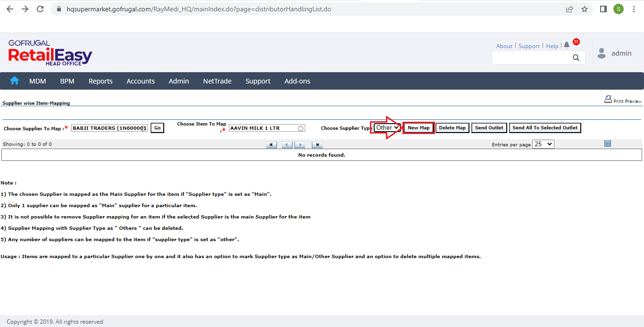Screen dimensions: 644x327
Task: Click browser forward arrow
Action: [25, 9]
